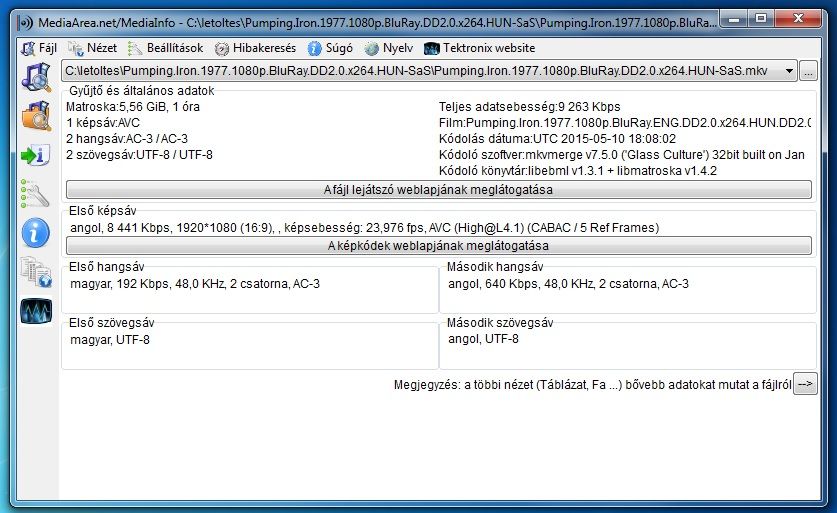Click the '-->' arrow button beside Megjegyzés

tap(805, 384)
